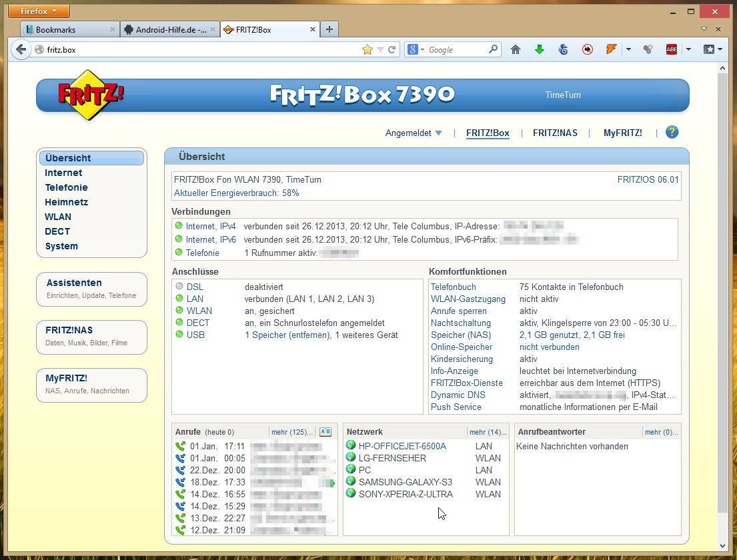Open dropdown arrow next to lightning addon

tap(628, 49)
